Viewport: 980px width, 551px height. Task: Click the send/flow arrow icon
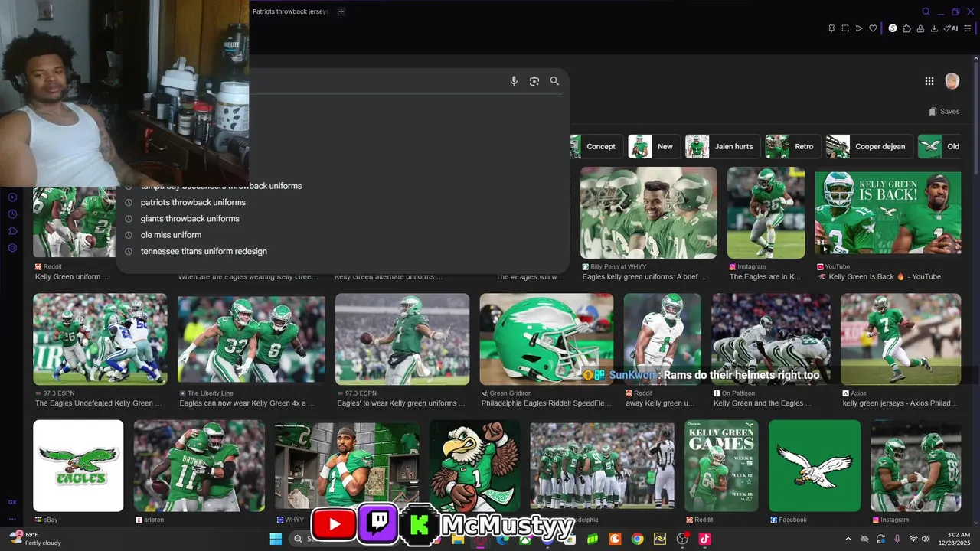(x=859, y=28)
